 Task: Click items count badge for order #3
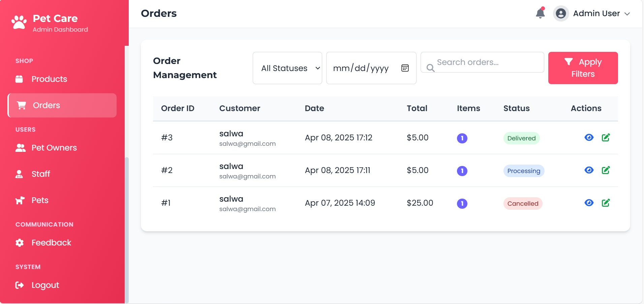(462, 138)
